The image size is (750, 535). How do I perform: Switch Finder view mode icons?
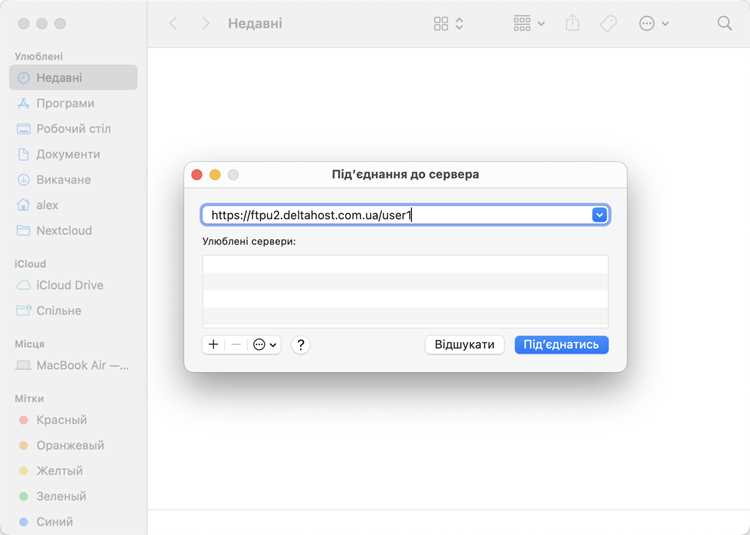coord(448,23)
